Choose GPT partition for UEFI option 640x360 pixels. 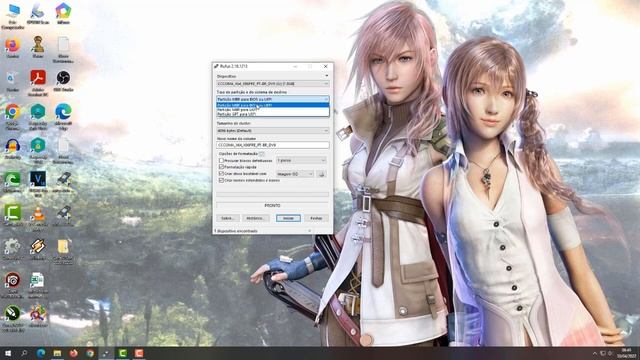click(x=273, y=114)
